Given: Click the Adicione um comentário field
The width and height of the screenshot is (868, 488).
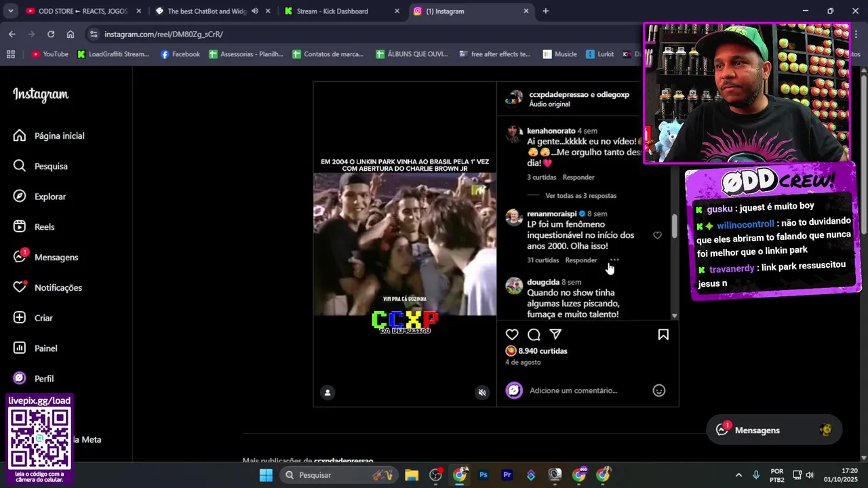Looking at the screenshot, I should click(573, 390).
